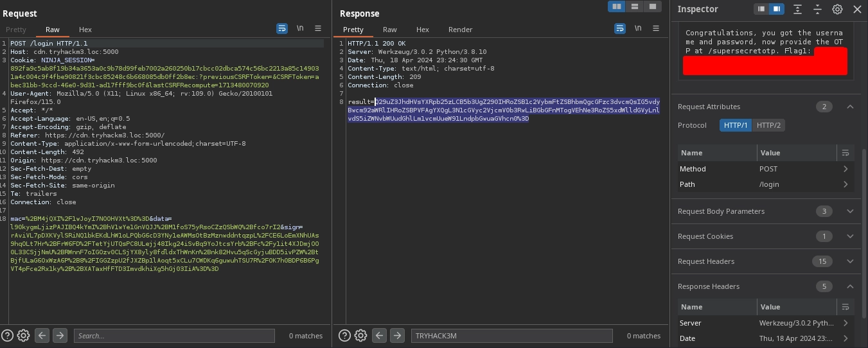Click Collapse all sections icon in Inspector
The width and height of the screenshot is (868, 348).
click(x=817, y=9)
